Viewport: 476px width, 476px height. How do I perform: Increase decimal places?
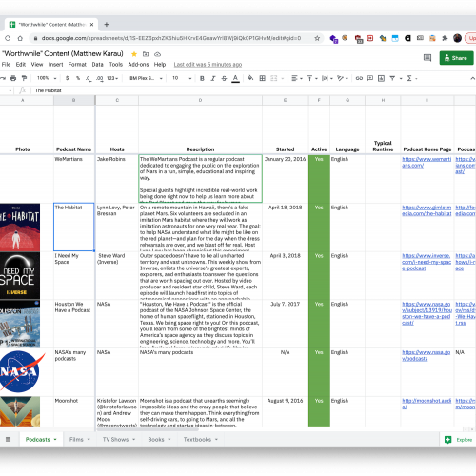pyautogui.click(x=99, y=78)
